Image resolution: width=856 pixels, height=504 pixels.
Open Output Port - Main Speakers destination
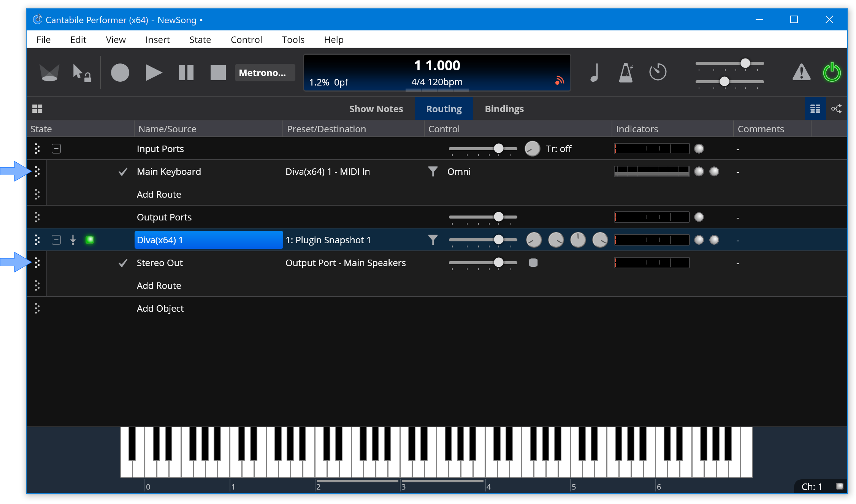[346, 263]
